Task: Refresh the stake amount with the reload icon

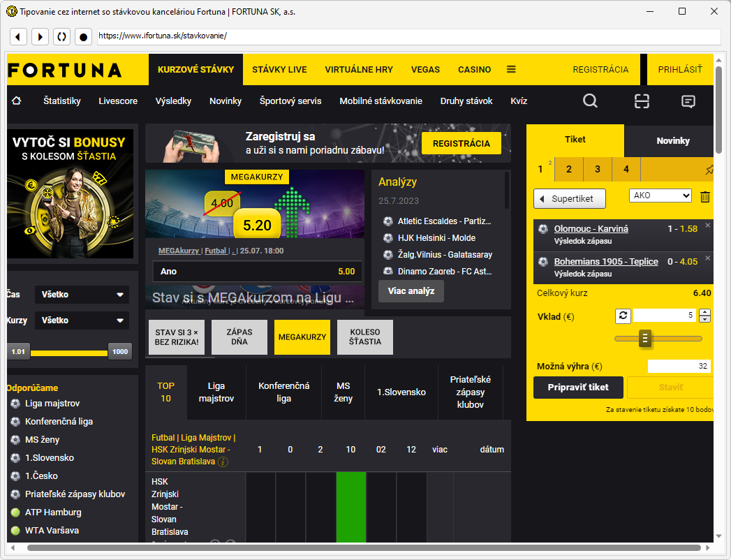Action: pos(623,316)
